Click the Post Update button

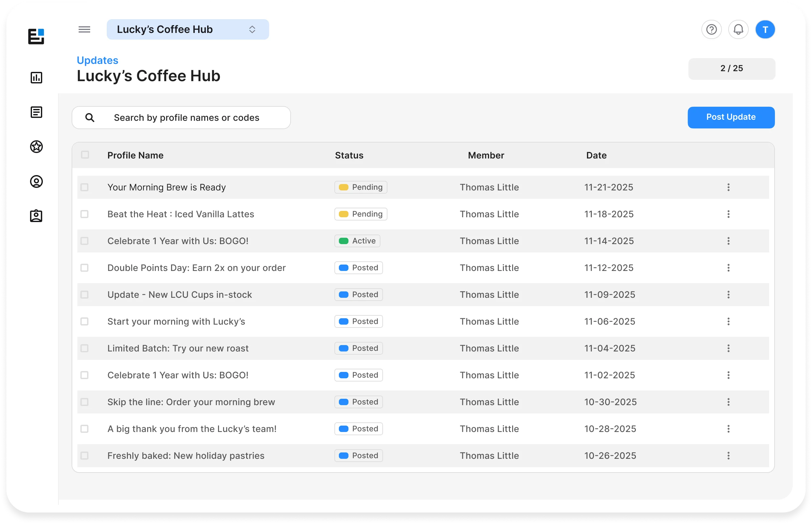point(731,117)
